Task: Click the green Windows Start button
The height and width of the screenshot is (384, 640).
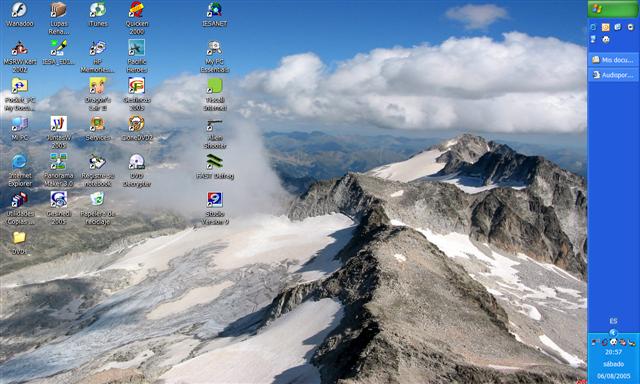Action: (x=613, y=9)
